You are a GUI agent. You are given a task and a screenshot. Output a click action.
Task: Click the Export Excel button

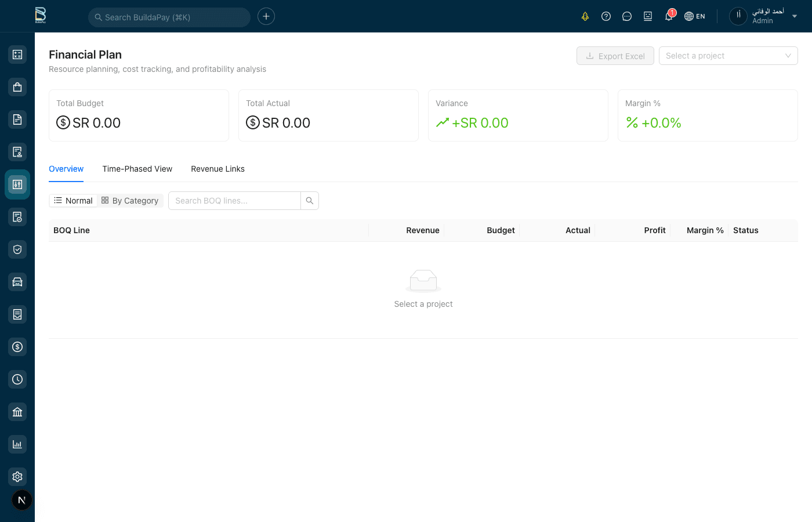[615, 55]
